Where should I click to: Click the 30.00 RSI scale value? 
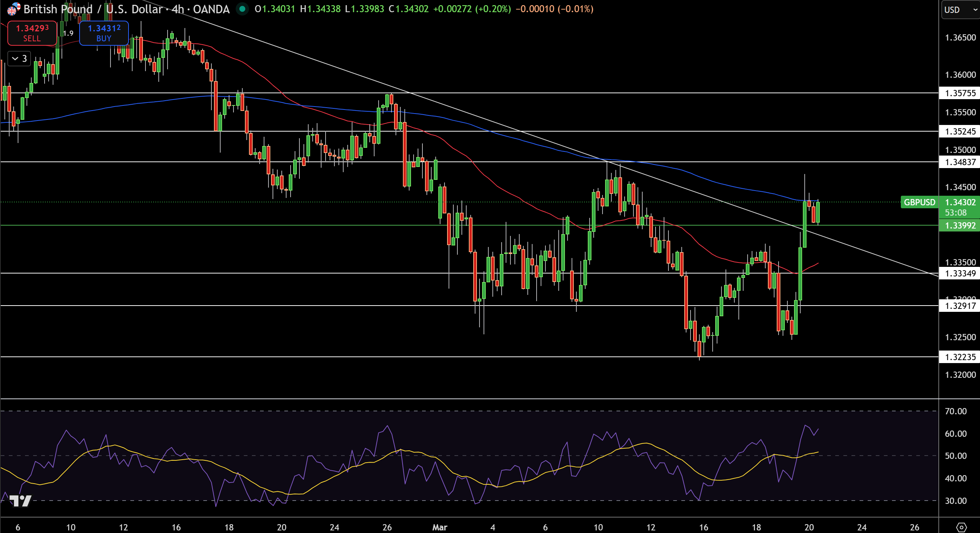(x=956, y=501)
